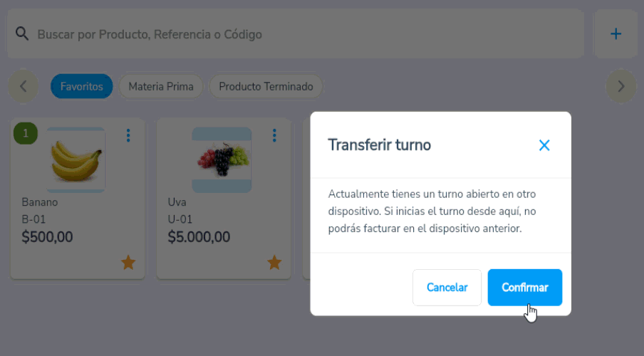Click the Uva $5.000,00 price

tap(199, 237)
